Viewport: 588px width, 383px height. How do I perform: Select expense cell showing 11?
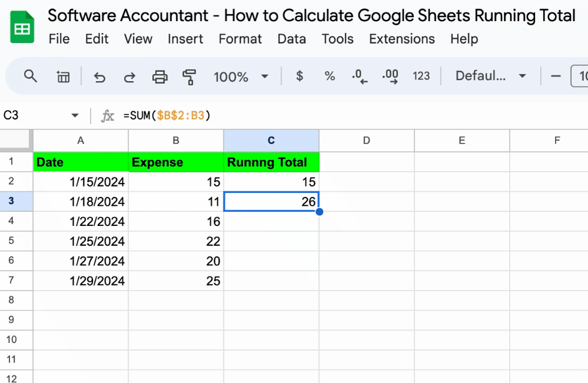coord(176,202)
